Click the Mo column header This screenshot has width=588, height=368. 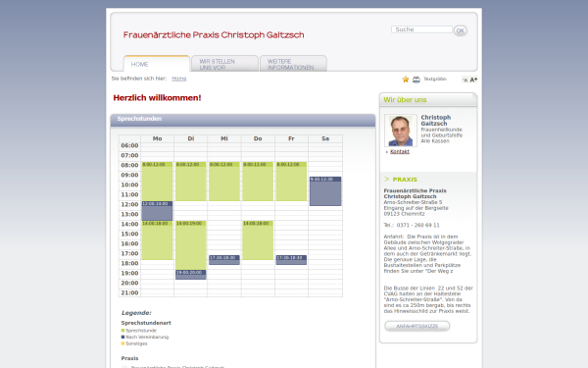(x=157, y=138)
